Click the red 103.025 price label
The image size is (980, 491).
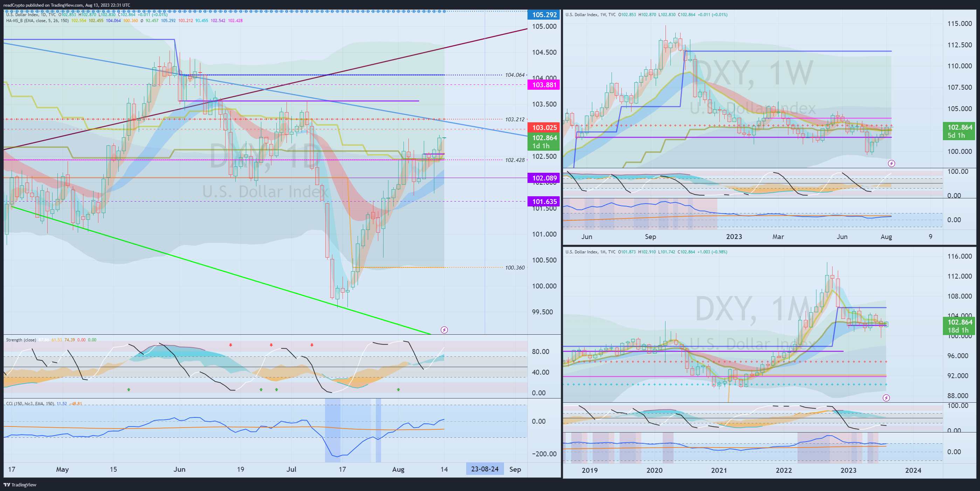click(544, 128)
